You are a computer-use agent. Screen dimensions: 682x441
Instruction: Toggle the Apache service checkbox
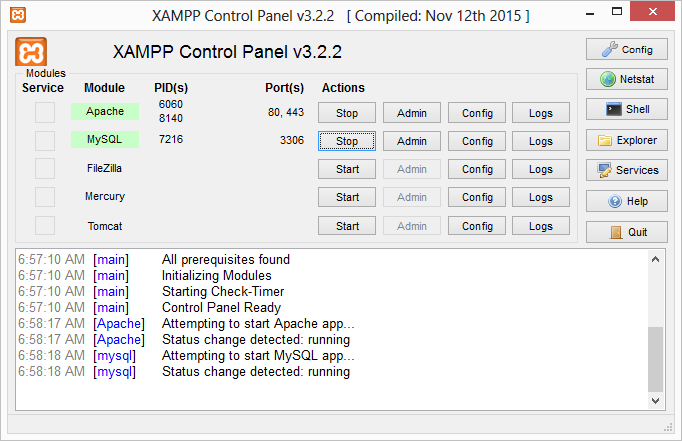(45, 112)
